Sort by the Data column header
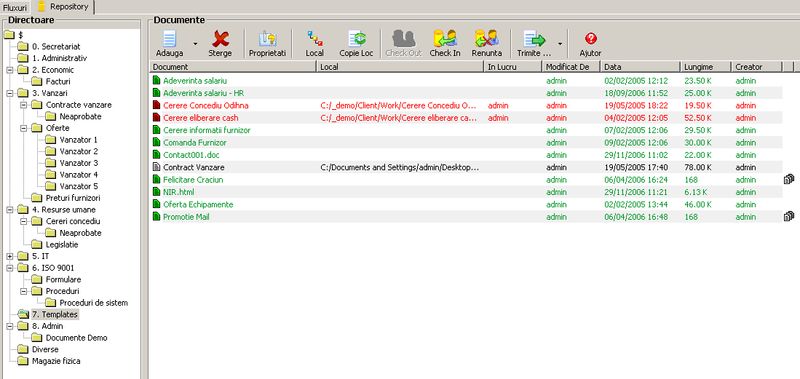This screenshot has width=800, height=379. coord(640,67)
